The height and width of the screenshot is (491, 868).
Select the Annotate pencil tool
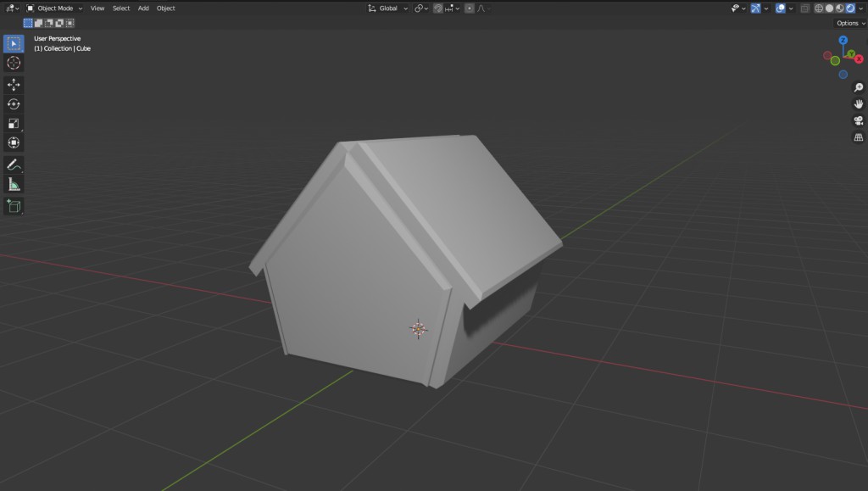click(14, 164)
